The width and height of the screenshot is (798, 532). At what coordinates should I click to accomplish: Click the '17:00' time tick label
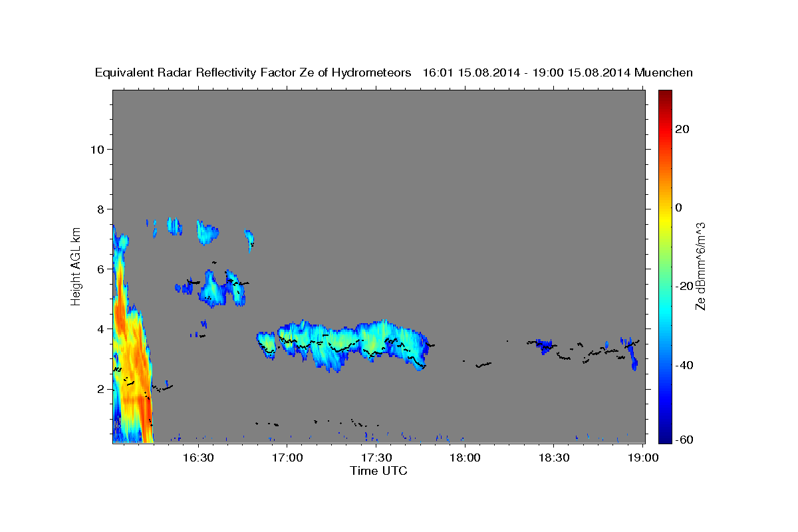[287, 458]
